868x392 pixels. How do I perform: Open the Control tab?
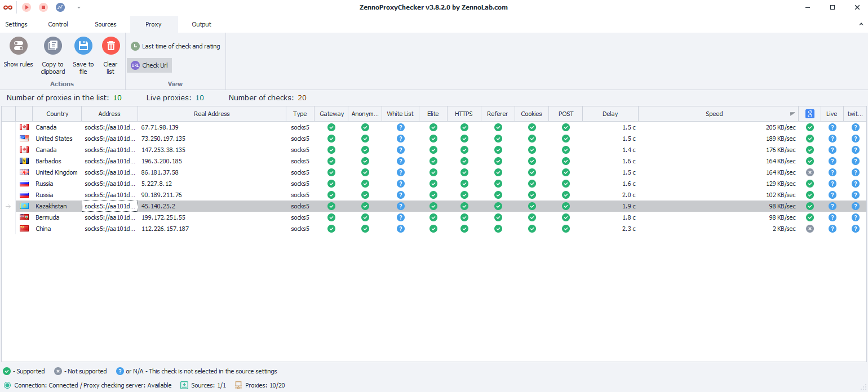point(58,24)
